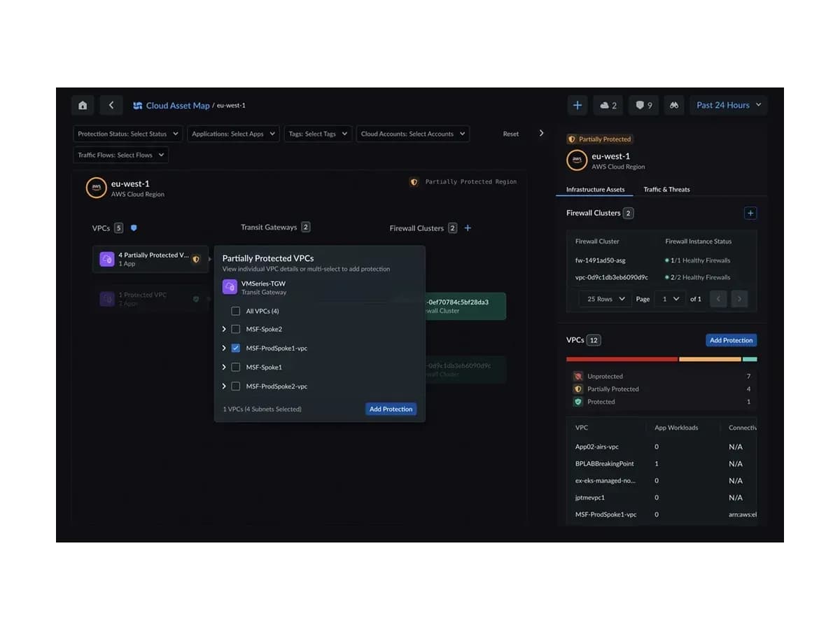Expand the MSF-Spoke2 row
The image size is (840, 630).
[x=224, y=329]
